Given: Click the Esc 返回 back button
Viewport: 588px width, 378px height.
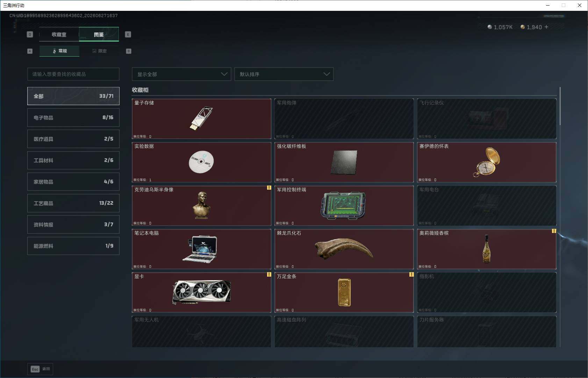Looking at the screenshot, I should [40, 369].
